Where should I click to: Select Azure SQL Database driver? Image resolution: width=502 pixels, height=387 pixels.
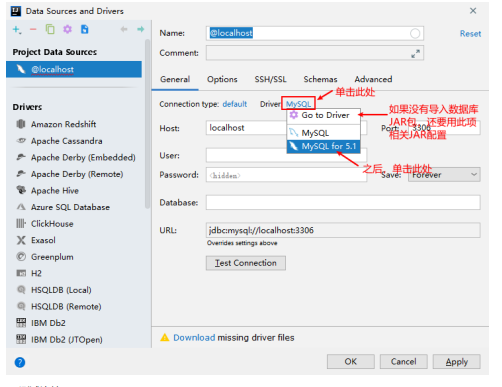[x=70, y=207]
